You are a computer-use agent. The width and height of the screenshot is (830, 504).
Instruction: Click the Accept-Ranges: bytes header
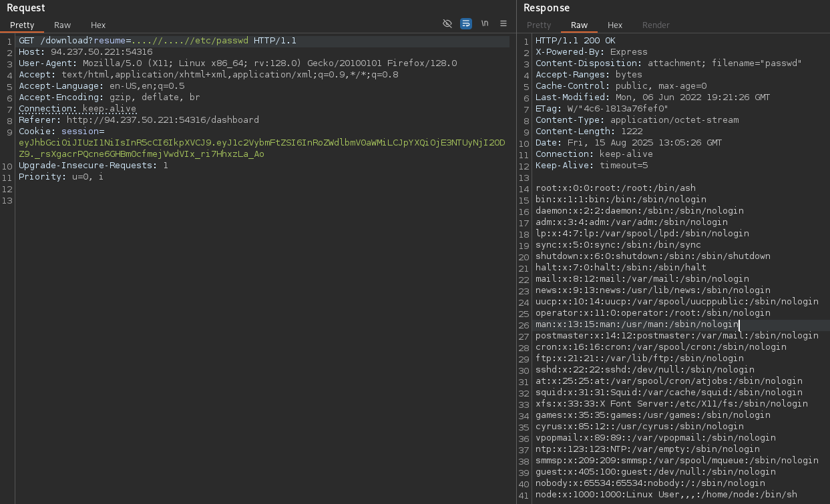(x=589, y=75)
